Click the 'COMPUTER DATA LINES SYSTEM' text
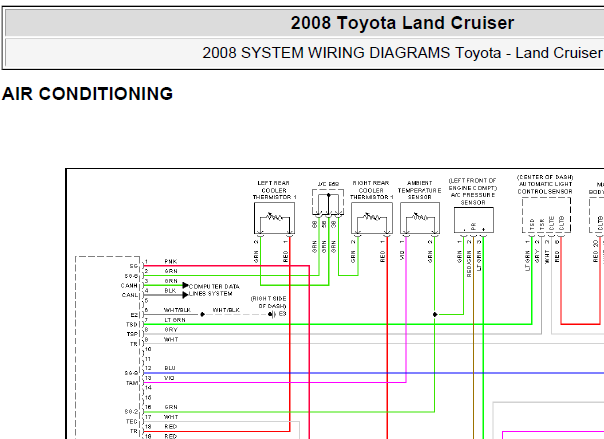The width and height of the screenshot is (604, 439). tap(214, 290)
